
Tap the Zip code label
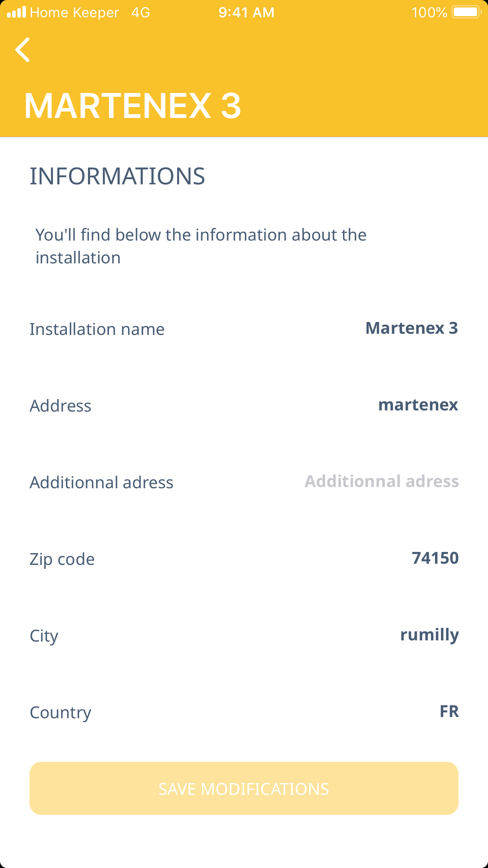[x=62, y=559]
